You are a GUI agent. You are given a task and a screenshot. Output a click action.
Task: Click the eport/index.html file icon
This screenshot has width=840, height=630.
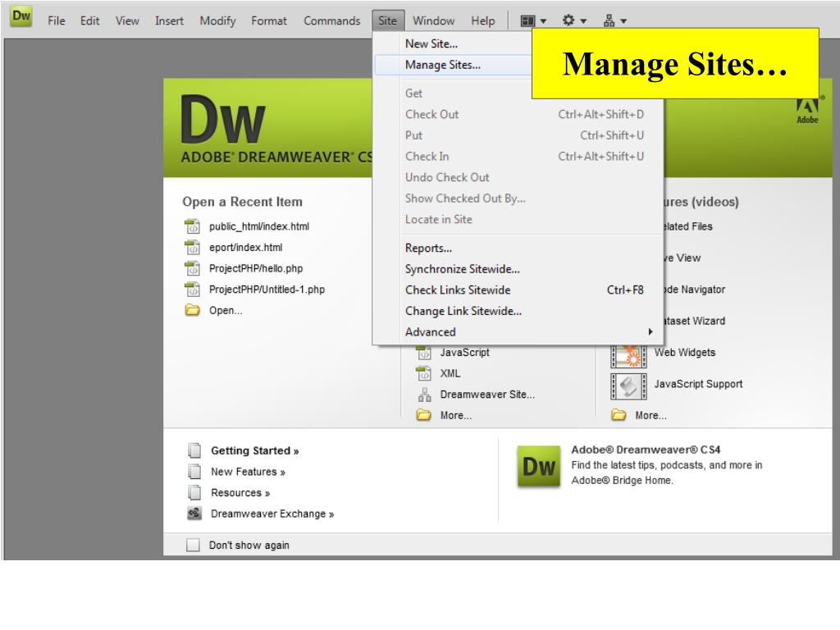click(x=192, y=247)
